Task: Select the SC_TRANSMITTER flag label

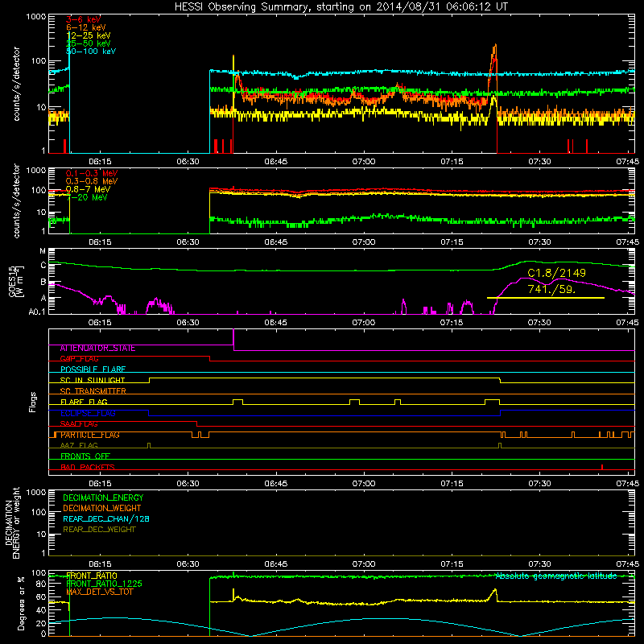Action: [x=93, y=391]
